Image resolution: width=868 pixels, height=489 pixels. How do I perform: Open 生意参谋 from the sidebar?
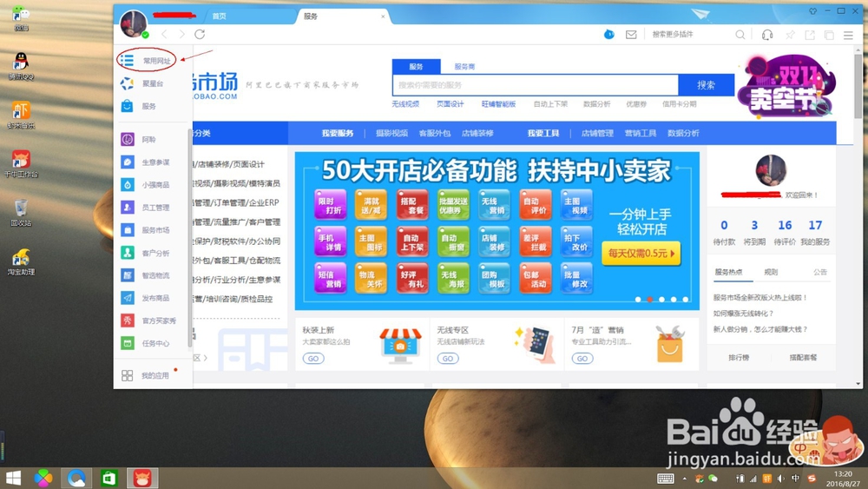pos(146,162)
